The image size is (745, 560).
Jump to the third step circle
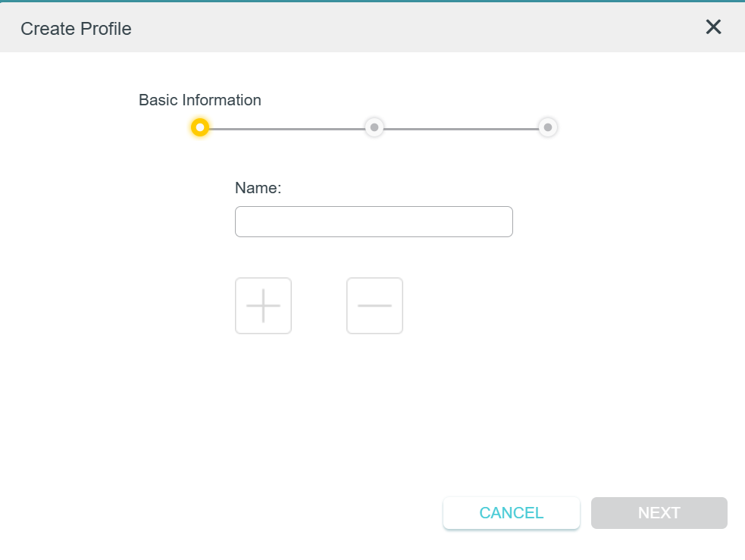click(x=548, y=127)
